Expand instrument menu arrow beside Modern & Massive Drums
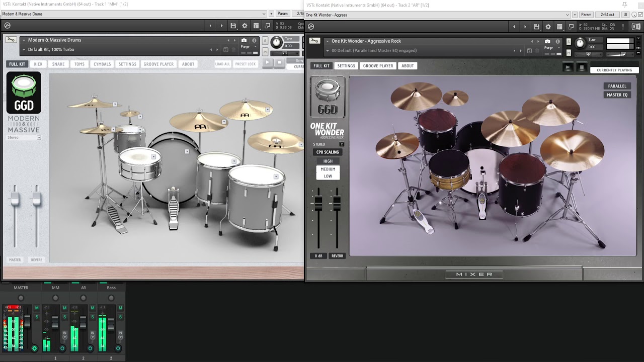 pyautogui.click(x=24, y=40)
